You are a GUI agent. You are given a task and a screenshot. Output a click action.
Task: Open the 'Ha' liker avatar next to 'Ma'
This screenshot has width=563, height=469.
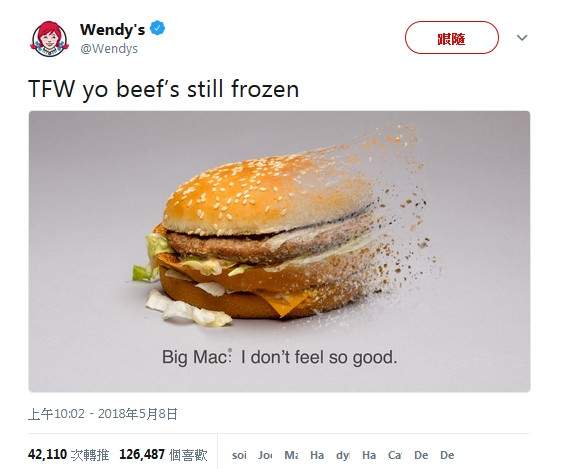coord(317,455)
